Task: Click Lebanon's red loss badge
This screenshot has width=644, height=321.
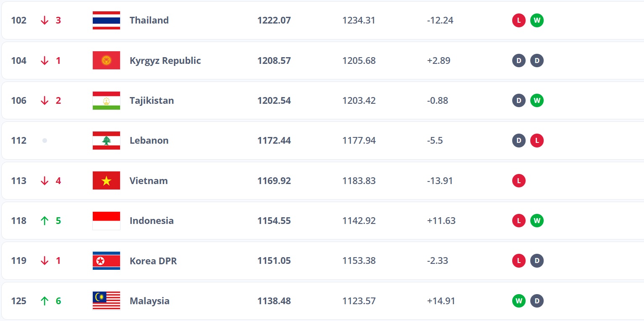Action: point(537,140)
